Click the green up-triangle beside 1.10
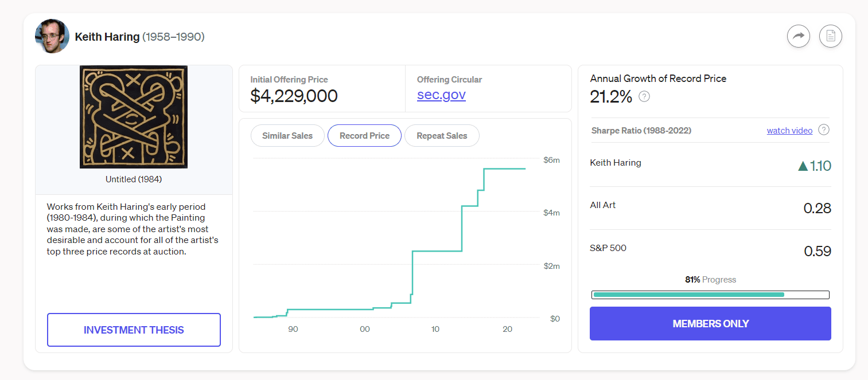Viewport: 868px width, 380px height. 803,166
